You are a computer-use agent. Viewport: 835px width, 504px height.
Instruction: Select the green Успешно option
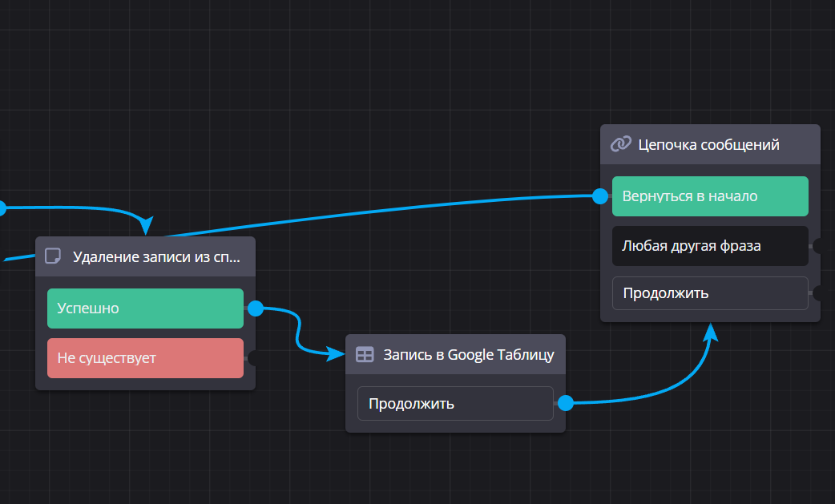(145, 308)
